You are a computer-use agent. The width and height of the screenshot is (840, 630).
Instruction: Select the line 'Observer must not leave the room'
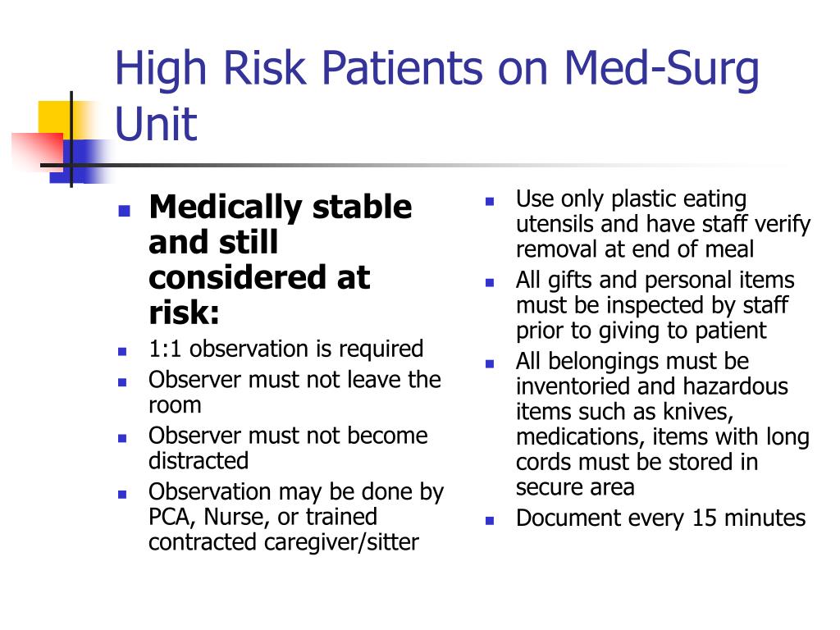coord(294,392)
